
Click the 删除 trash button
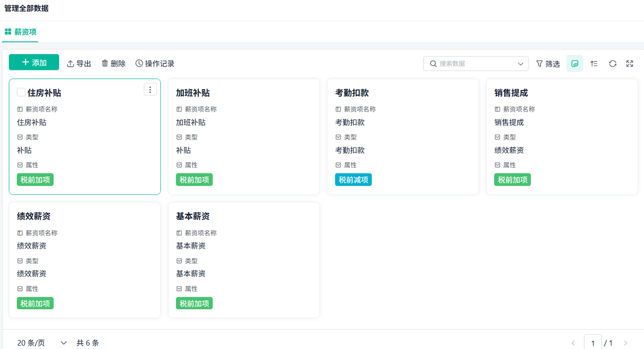(113, 63)
